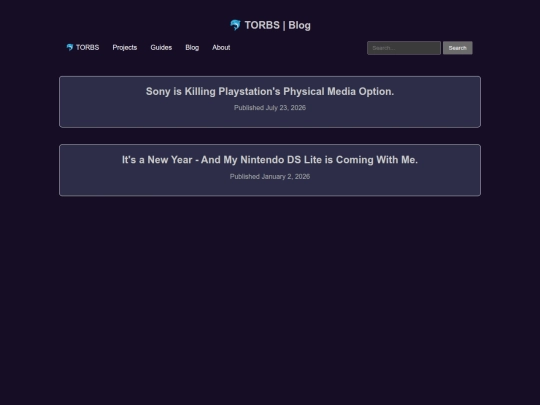
Task: Click the 'Published January 2, 2026' date text
Action: click(270, 176)
